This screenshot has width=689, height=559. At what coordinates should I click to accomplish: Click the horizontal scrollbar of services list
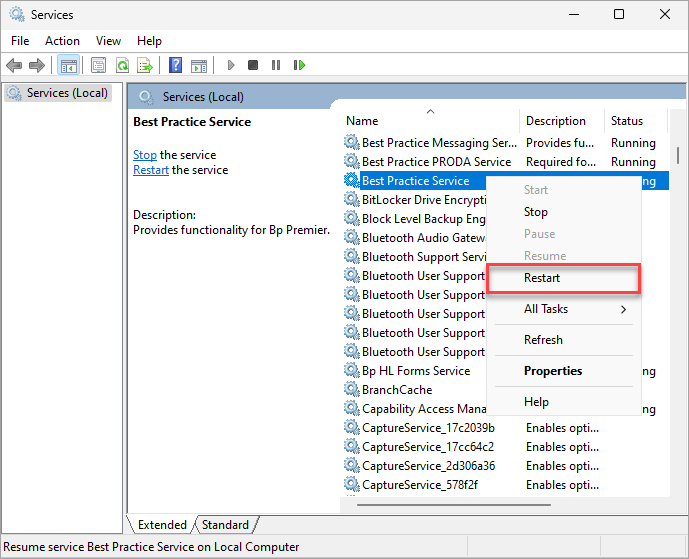pyautogui.click(x=453, y=505)
